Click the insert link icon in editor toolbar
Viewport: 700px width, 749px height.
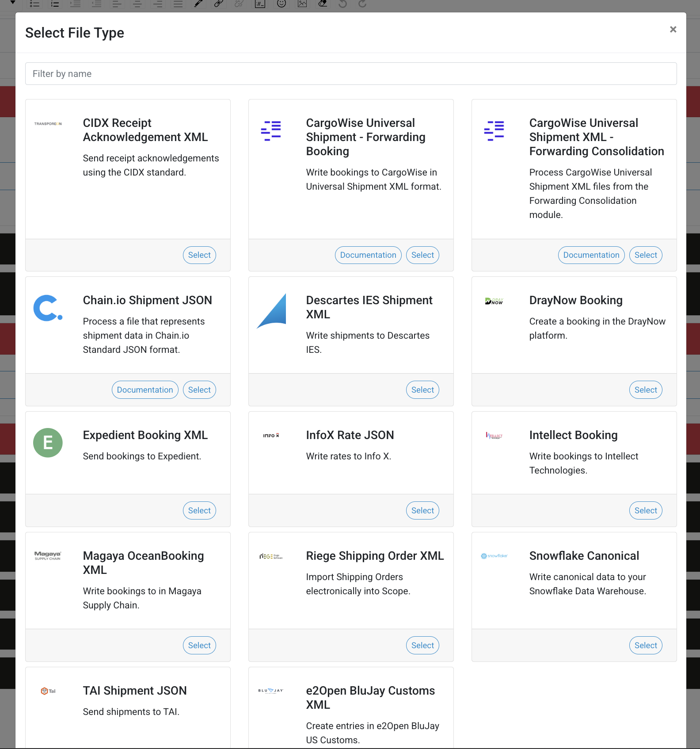point(218,4)
